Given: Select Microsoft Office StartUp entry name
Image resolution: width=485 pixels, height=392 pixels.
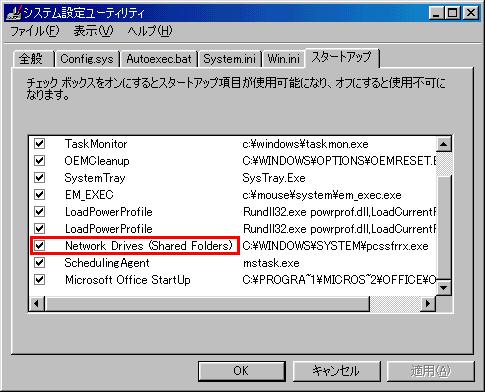Looking at the screenshot, I should tap(128, 280).
